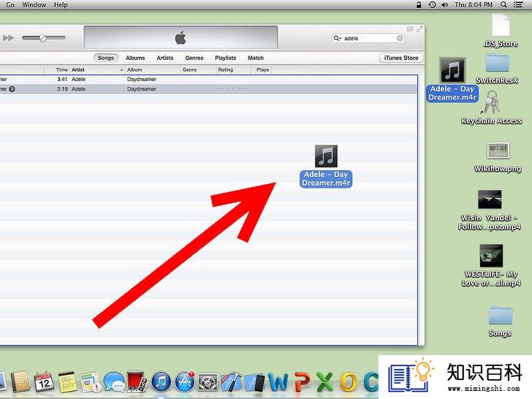Select the .DS_Store file on the desktop

coord(501,31)
